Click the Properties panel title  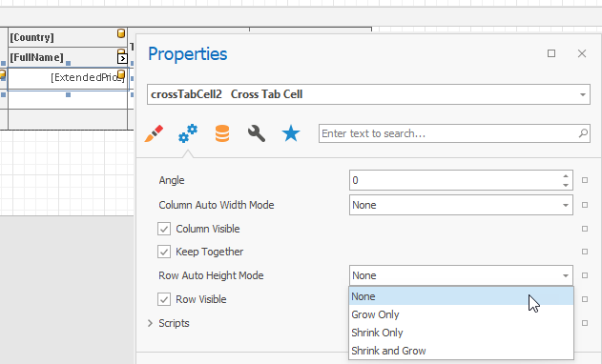click(x=188, y=54)
